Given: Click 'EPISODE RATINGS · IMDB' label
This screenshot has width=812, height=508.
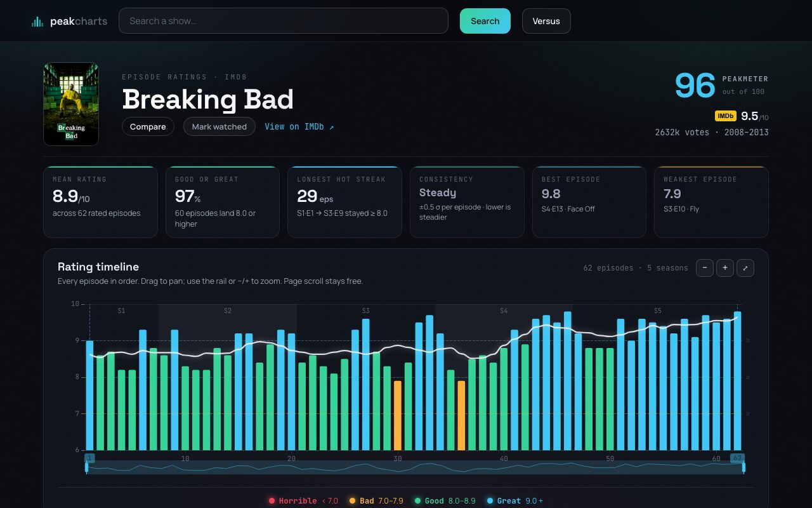Looking at the screenshot, I should pos(185,77).
